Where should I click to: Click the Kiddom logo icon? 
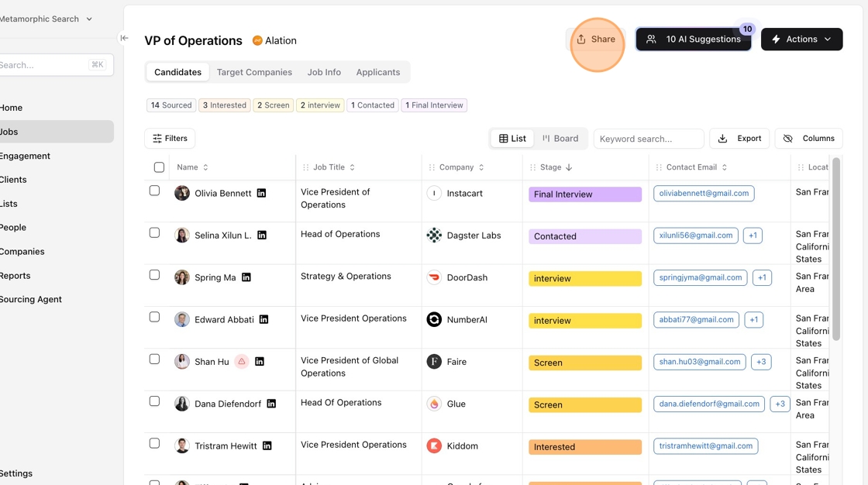(434, 445)
